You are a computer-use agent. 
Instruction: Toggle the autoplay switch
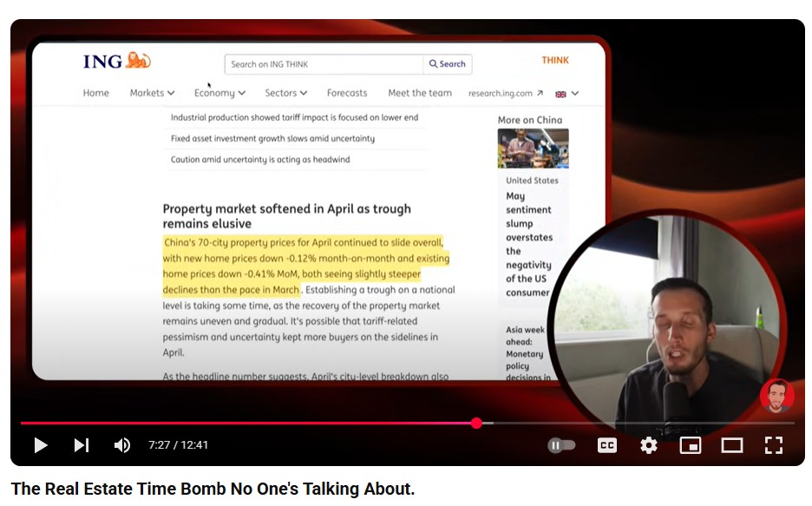[562, 445]
